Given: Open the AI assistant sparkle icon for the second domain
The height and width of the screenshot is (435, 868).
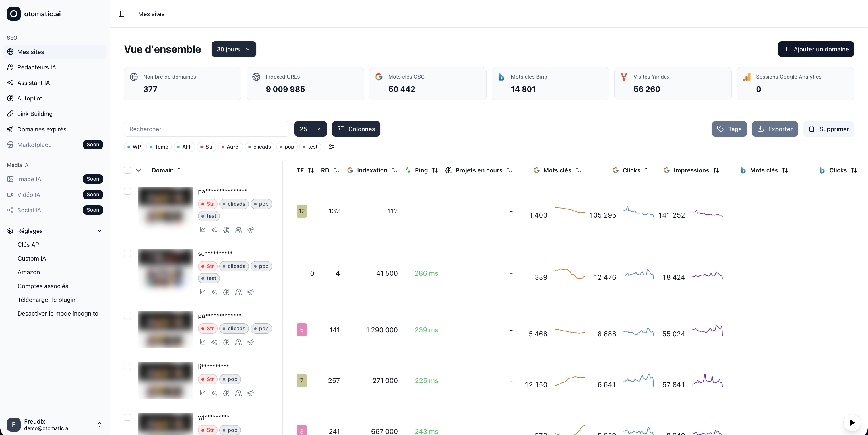Looking at the screenshot, I should point(214,292).
